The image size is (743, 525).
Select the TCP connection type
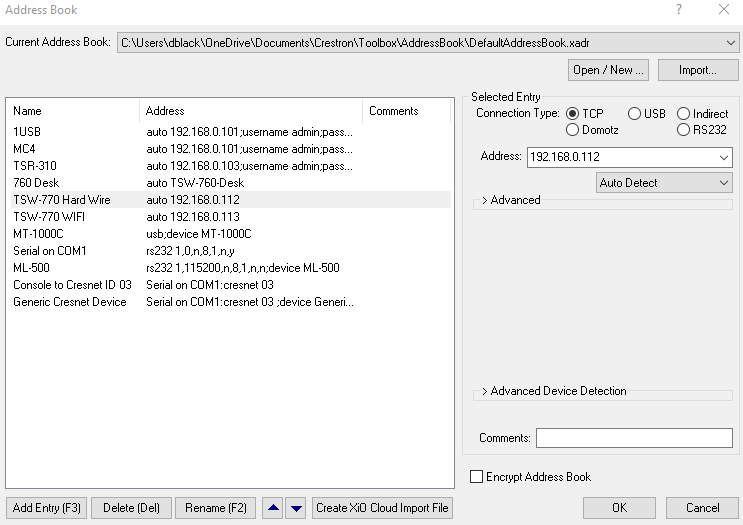[573, 114]
